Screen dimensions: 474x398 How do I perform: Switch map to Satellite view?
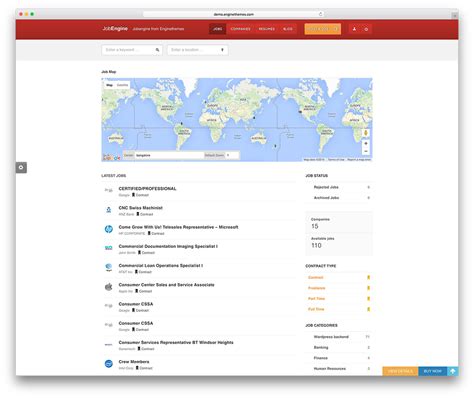coord(122,85)
